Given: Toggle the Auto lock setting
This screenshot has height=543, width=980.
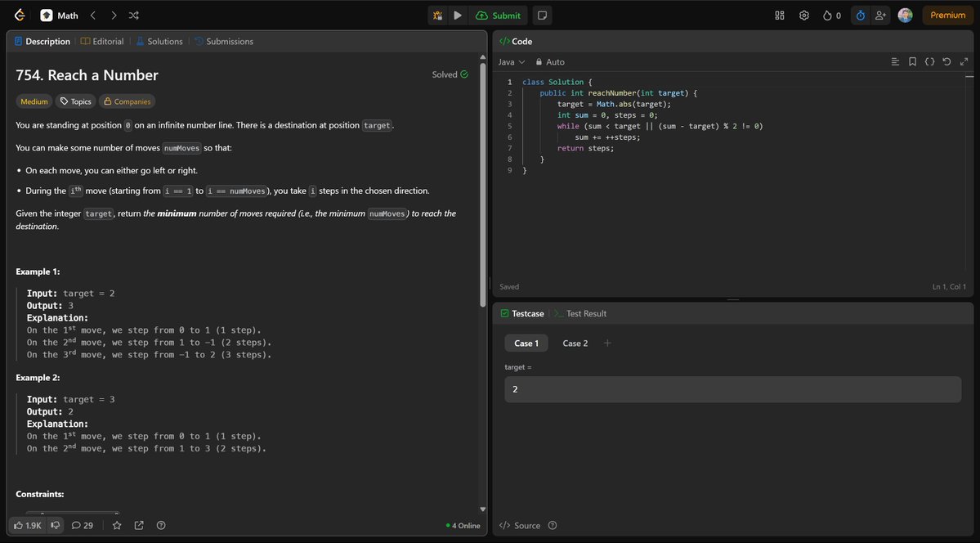Looking at the screenshot, I should [x=550, y=62].
